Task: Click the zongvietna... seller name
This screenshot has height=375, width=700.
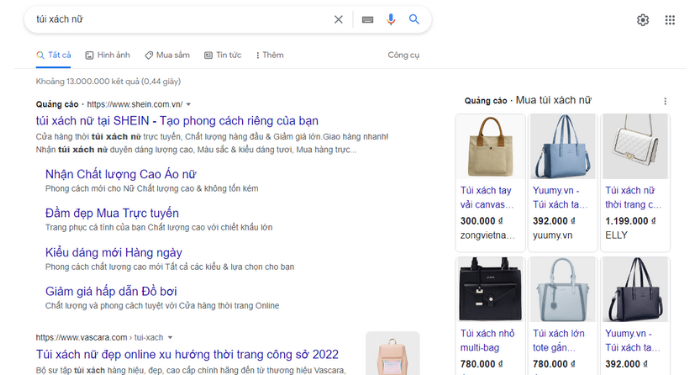Action: pyautogui.click(x=487, y=235)
